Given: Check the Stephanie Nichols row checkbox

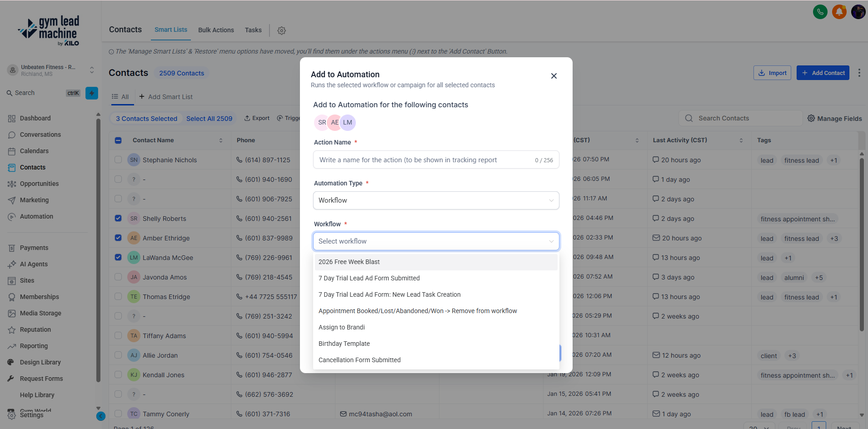Looking at the screenshot, I should 118,160.
